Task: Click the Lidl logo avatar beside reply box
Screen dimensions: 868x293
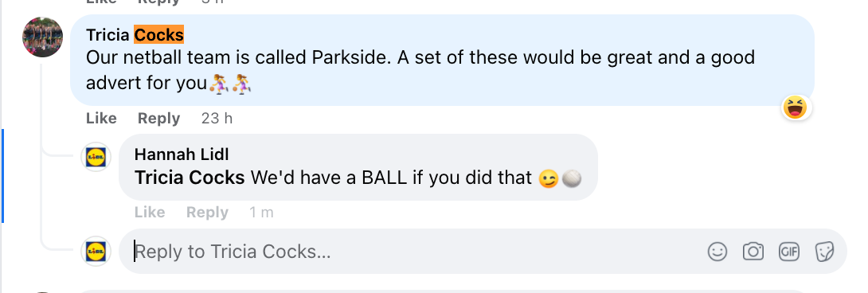Action: 96,252
